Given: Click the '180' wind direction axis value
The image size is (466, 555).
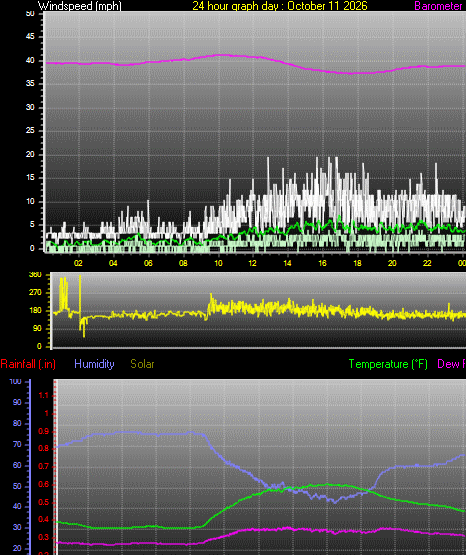Looking at the screenshot, I should 35,310.
